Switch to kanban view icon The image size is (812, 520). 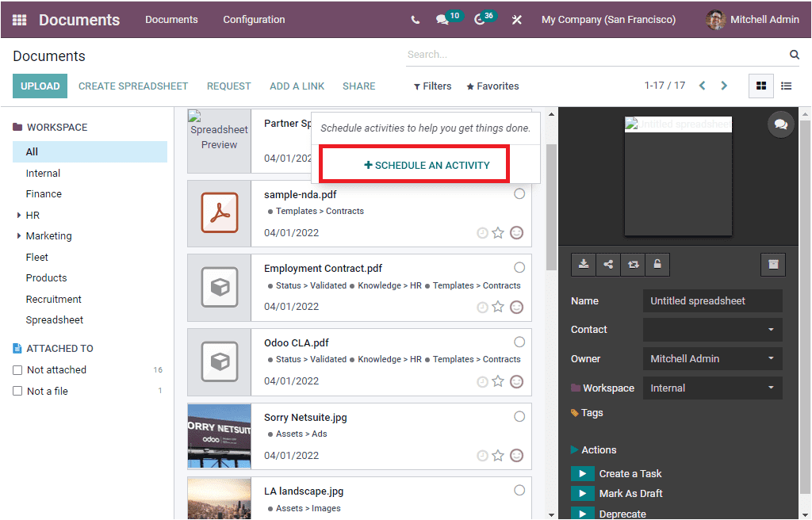[760, 86]
